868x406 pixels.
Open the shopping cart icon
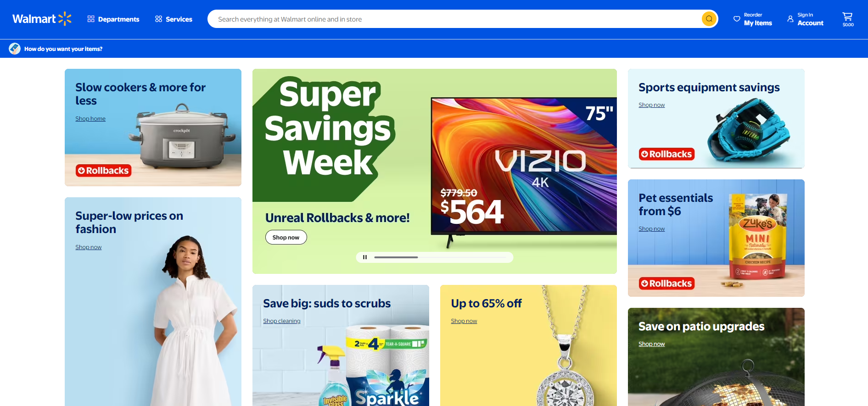(x=847, y=19)
